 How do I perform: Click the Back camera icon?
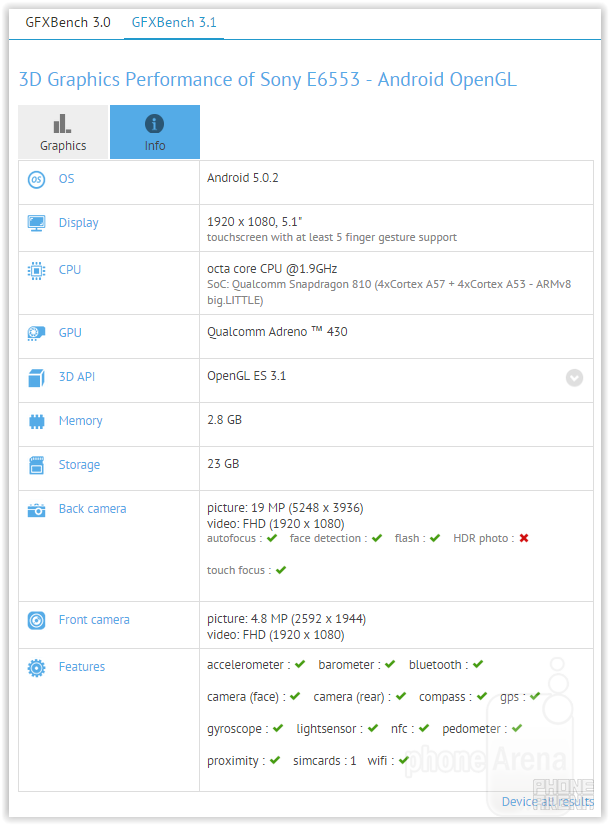tap(36, 510)
